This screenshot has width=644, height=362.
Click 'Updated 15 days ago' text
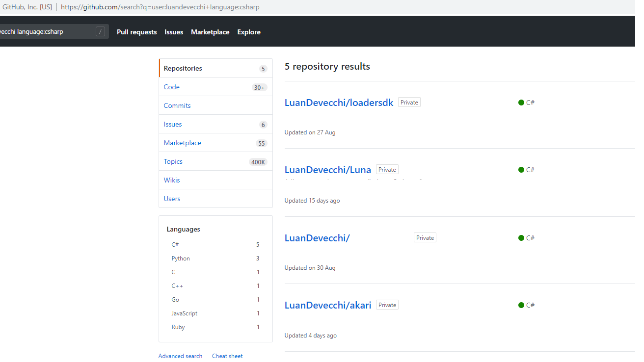click(312, 201)
